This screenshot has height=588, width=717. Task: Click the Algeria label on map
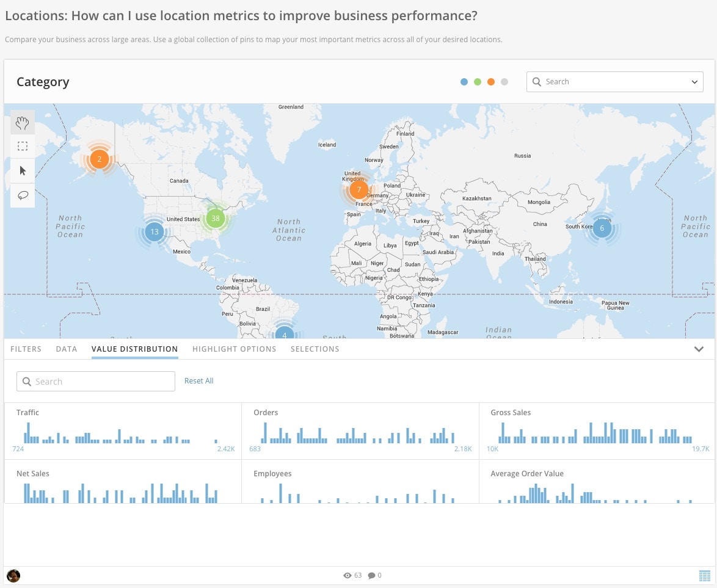363,244
